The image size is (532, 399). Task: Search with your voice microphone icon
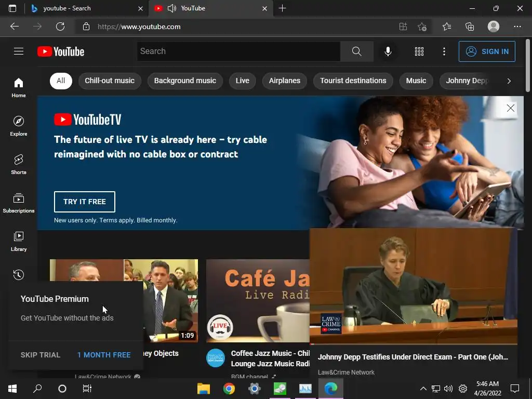[x=388, y=51]
